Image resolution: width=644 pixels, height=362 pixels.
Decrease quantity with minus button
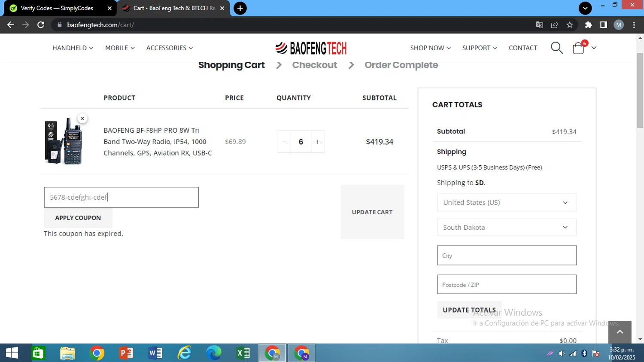pyautogui.click(x=284, y=142)
